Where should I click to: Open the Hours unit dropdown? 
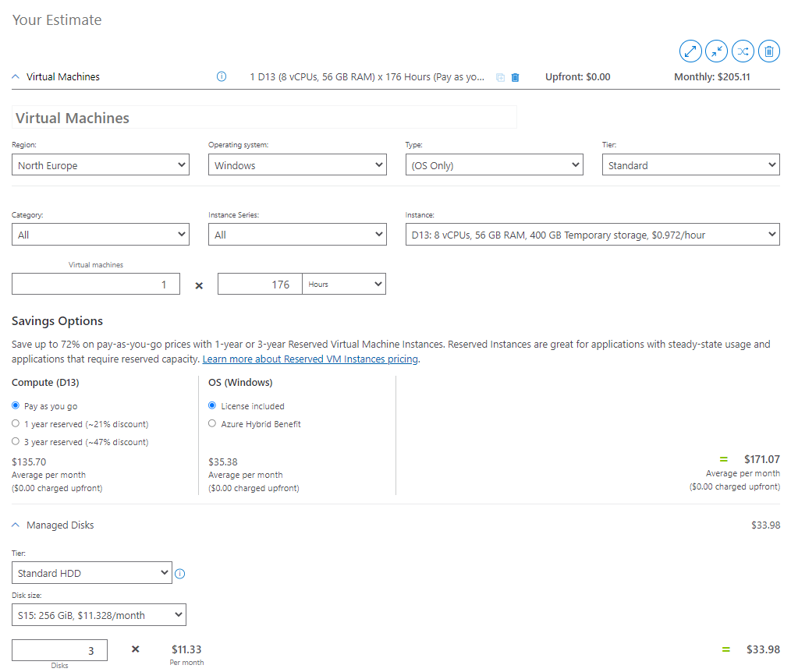pyautogui.click(x=344, y=284)
